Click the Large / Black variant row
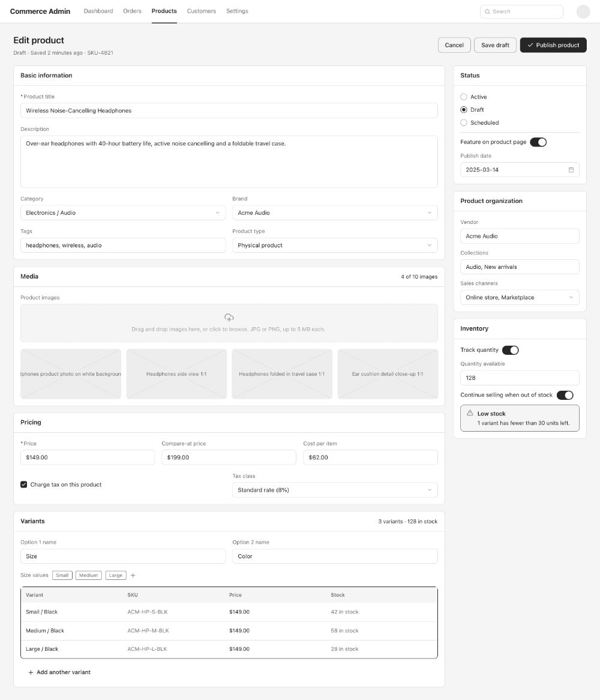The height and width of the screenshot is (700, 600). click(x=229, y=649)
